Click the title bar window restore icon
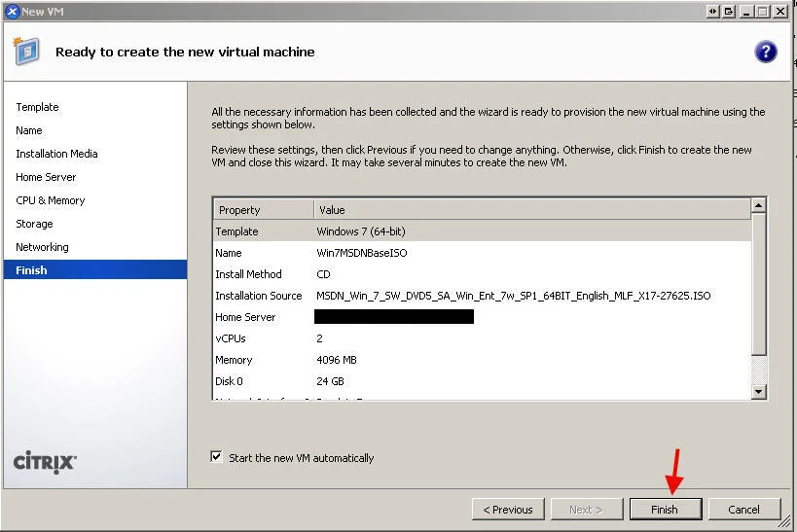This screenshot has width=797, height=532. (x=729, y=11)
